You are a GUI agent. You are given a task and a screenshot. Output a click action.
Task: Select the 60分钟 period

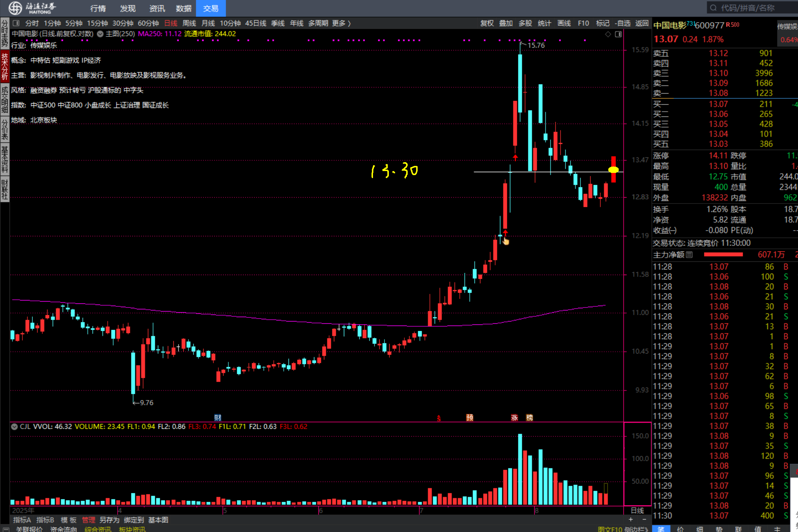click(x=148, y=23)
